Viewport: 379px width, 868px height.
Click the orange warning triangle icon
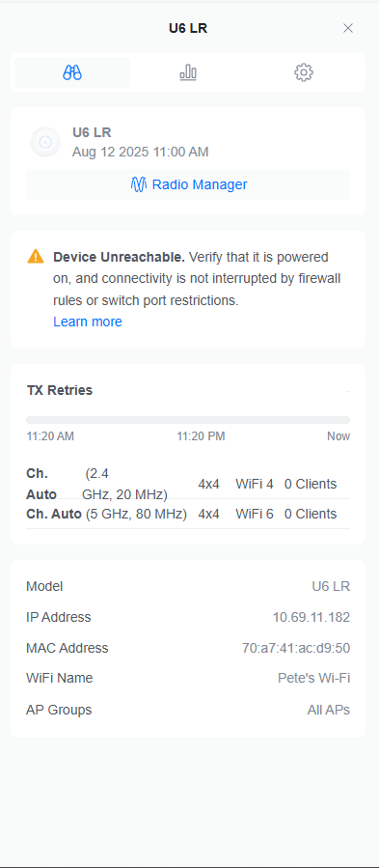(x=36, y=256)
